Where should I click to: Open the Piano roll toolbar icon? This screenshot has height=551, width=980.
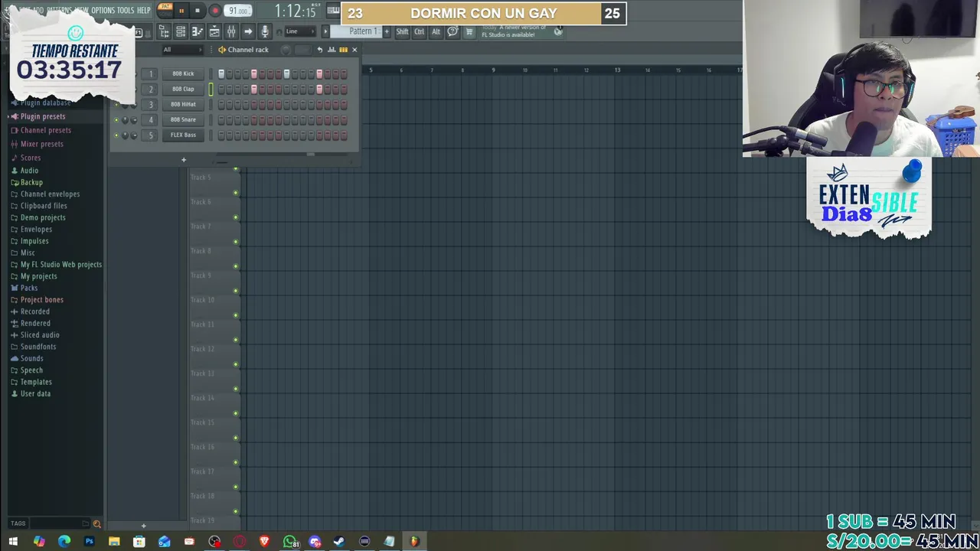pyautogui.click(x=198, y=31)
